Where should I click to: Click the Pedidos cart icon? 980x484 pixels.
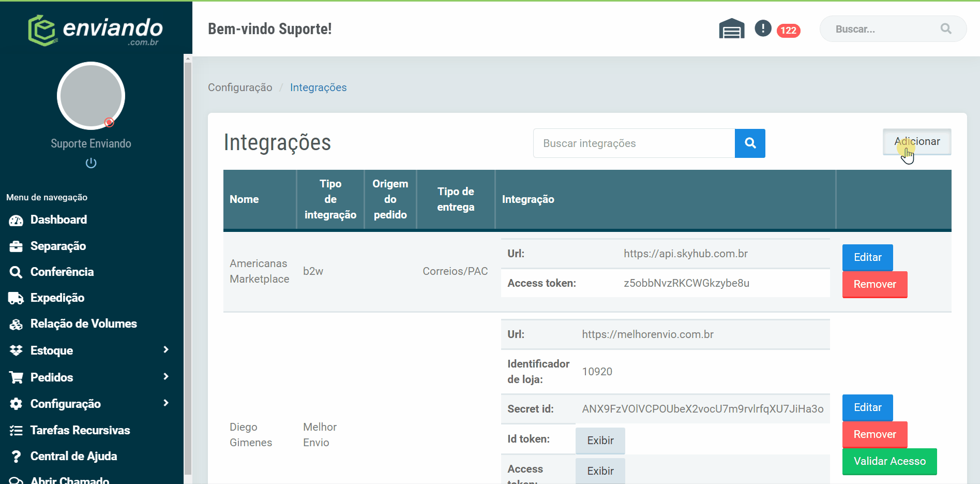[x=16, y=377]
